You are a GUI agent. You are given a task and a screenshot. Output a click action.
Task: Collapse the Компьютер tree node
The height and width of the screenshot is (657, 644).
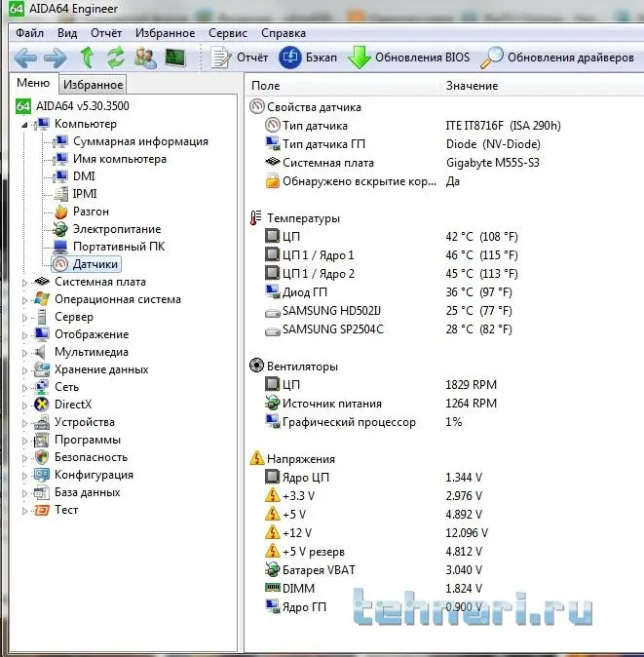[24, 125]
